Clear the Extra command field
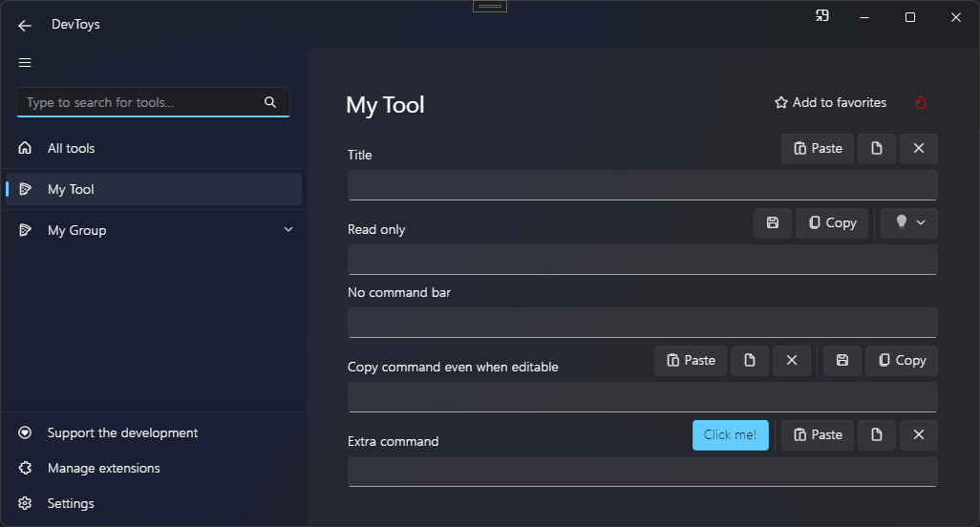The height and width of the screenshot is (527, 980). click(x=919, y=435)
